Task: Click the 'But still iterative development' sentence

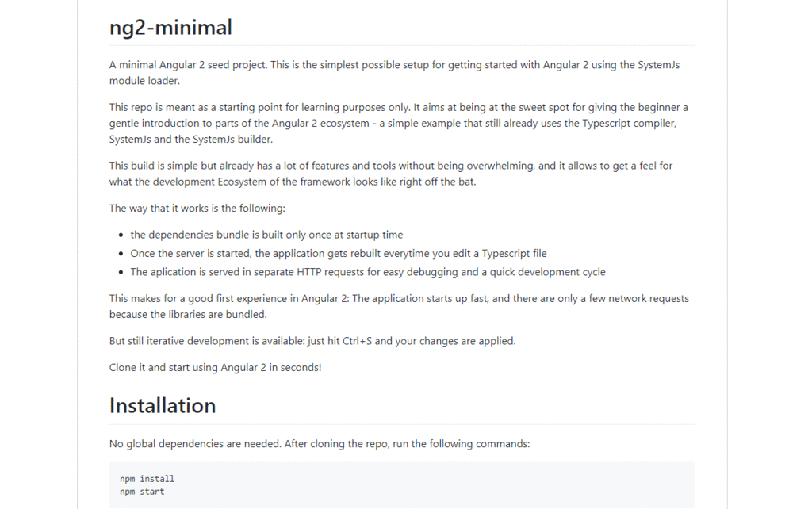Action: click(312, 341)
